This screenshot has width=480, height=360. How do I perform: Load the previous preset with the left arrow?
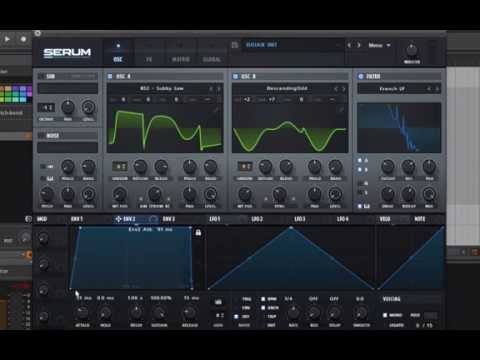(x=349, y=45)
